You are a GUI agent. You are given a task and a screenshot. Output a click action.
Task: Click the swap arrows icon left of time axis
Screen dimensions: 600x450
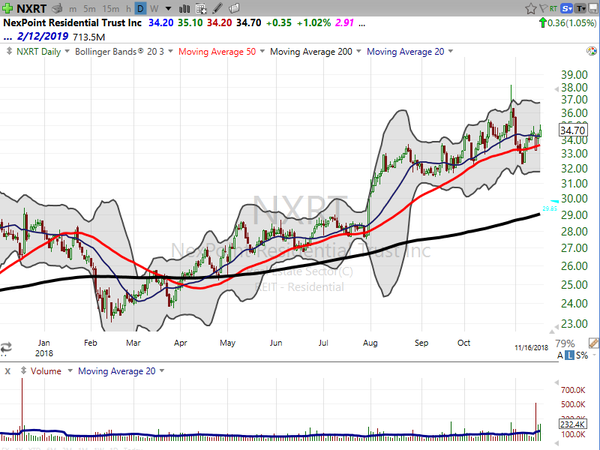(6, 347)
